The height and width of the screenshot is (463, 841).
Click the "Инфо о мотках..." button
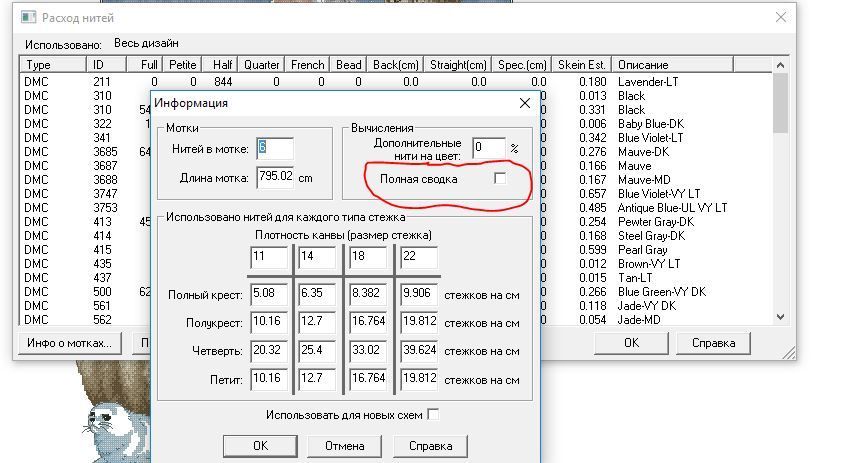point(68,342)
